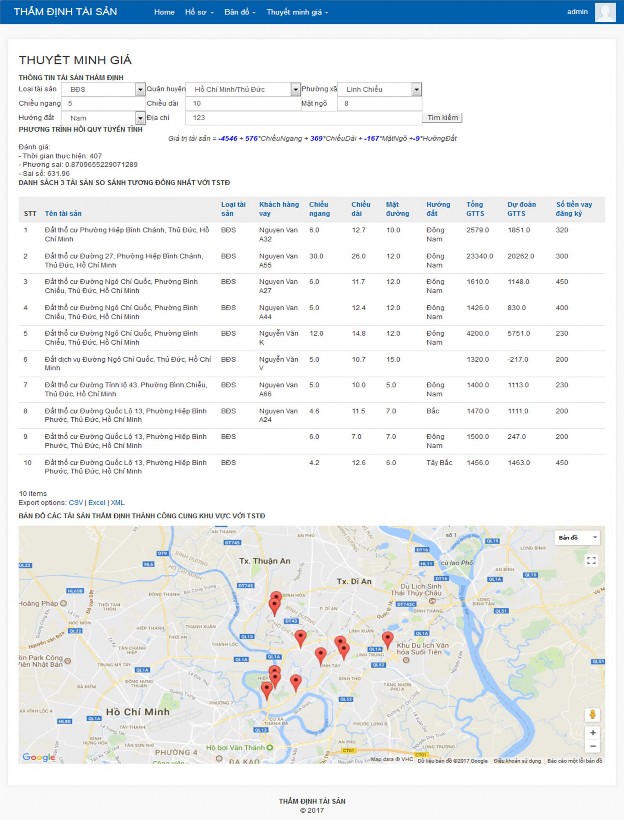This screenshot has width=624, height=820.
Task: Click the Google logo on the map
Action: (39, 757)
